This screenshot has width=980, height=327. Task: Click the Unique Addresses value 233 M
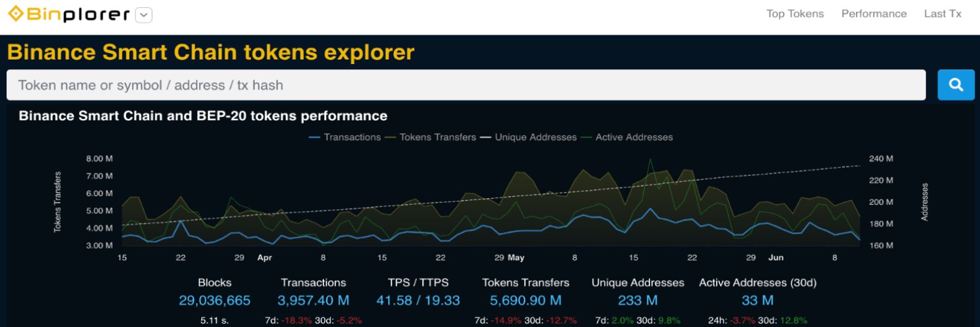638,301
